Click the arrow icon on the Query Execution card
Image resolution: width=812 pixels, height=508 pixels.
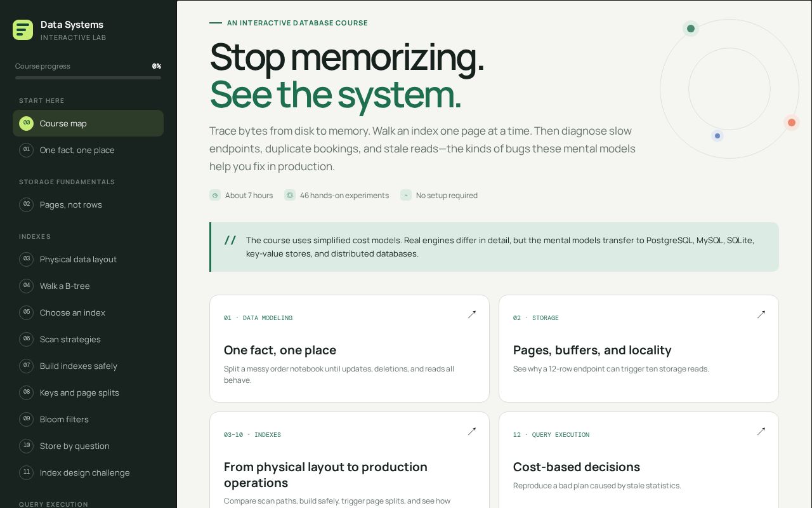(x=761, y=431)
